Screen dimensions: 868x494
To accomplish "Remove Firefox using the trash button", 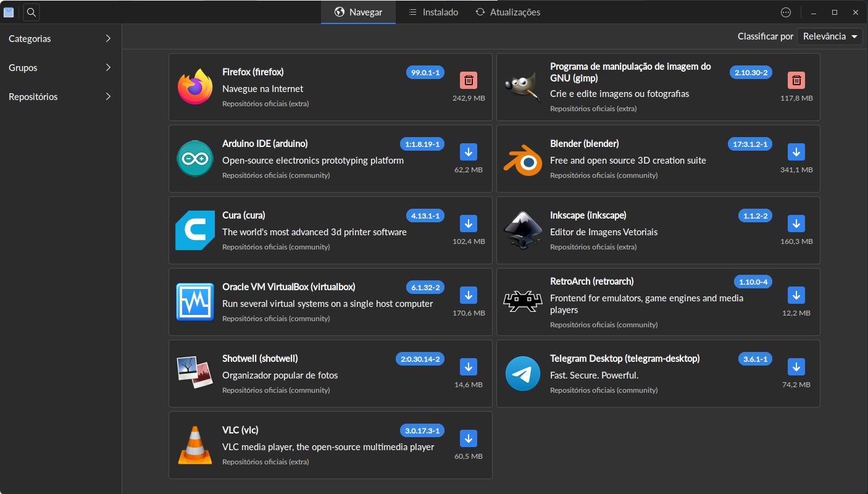I will 469,80.
